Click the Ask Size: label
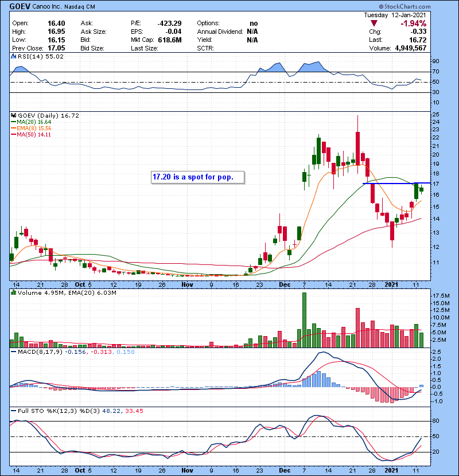The width and height of the screenshot is (459, 476). (94, 32)
